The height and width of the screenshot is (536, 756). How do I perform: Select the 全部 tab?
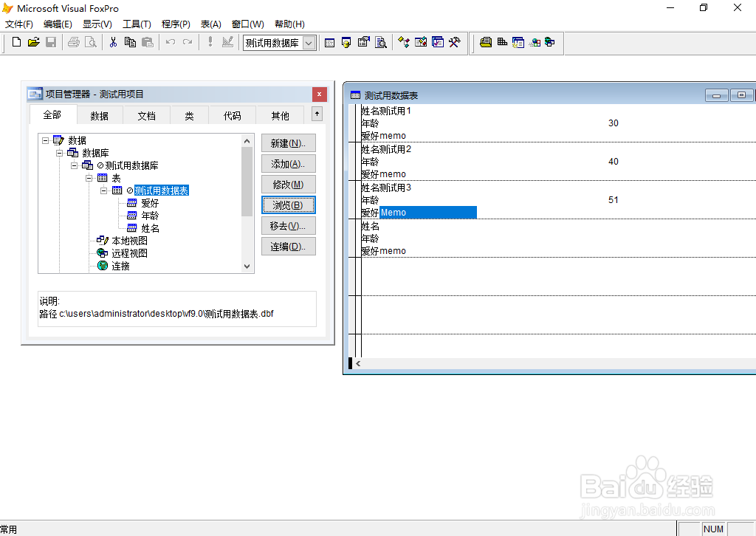click(52, 114)
